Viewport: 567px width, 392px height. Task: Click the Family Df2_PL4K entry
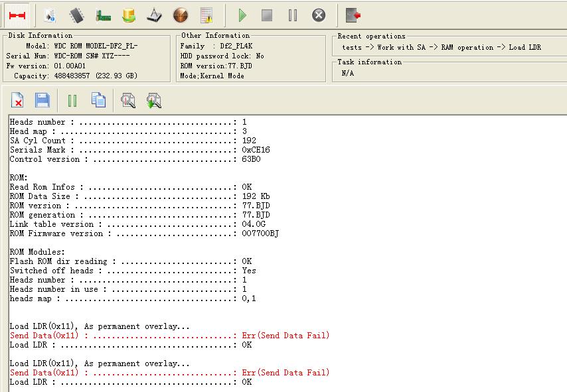coord(216,46)
